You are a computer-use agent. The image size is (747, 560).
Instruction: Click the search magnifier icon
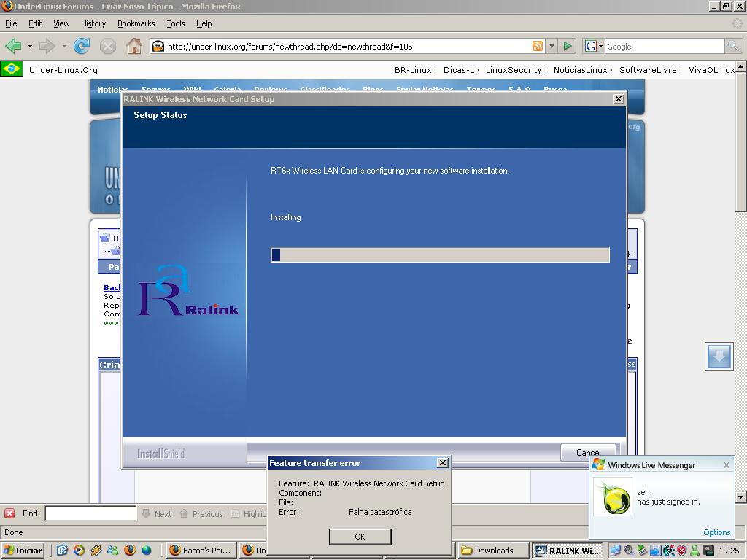coord(733,46)
